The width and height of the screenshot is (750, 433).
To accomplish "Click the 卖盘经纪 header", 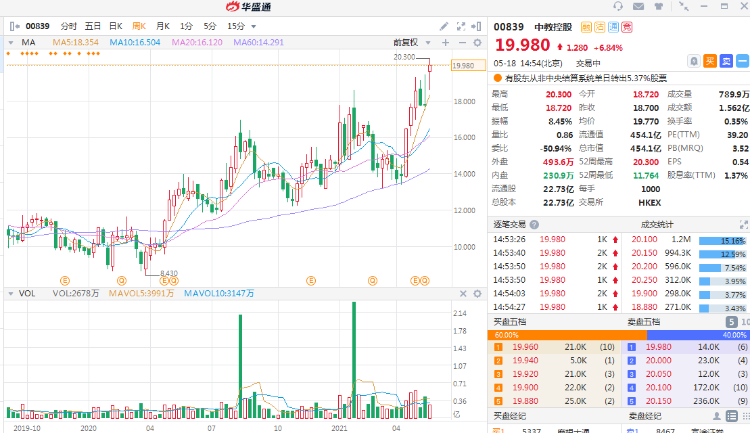I will pyautogui.click(x=644, y=416).
